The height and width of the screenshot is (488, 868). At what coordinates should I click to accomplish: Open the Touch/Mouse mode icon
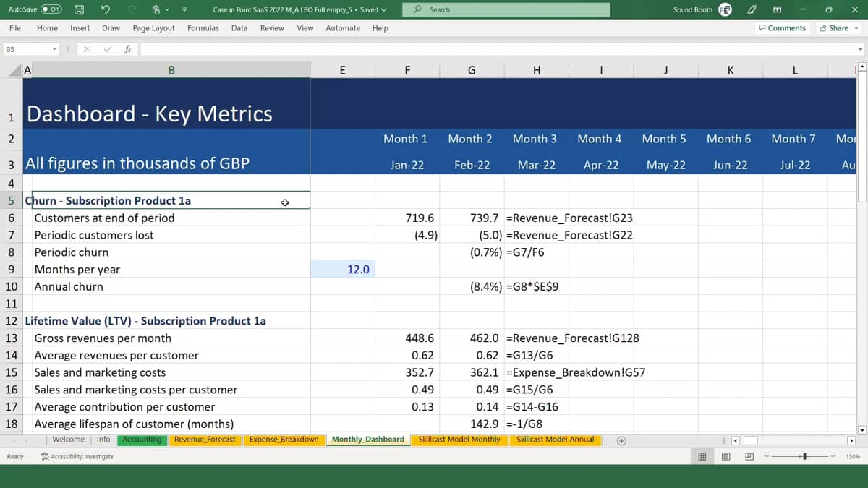pos(156,9)
